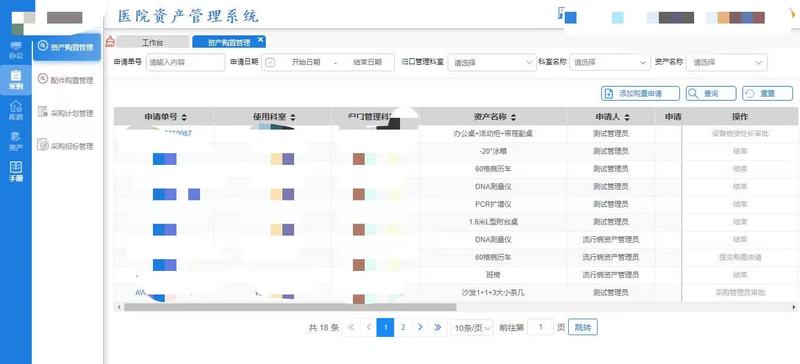
Task: Jump to the first page with double-left arrow
Action: pos(351,327)
